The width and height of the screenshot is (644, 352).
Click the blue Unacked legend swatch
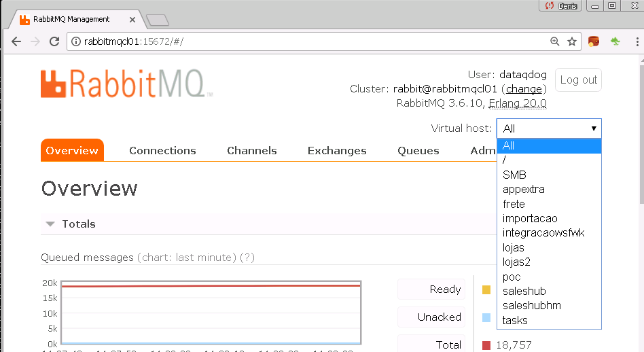[x=486, y=317]
